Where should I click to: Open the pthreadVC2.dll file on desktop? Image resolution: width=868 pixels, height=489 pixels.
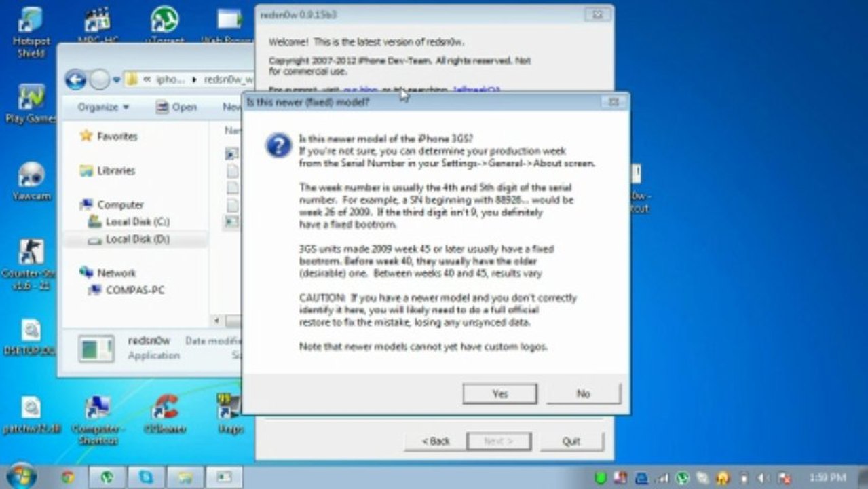31,414
